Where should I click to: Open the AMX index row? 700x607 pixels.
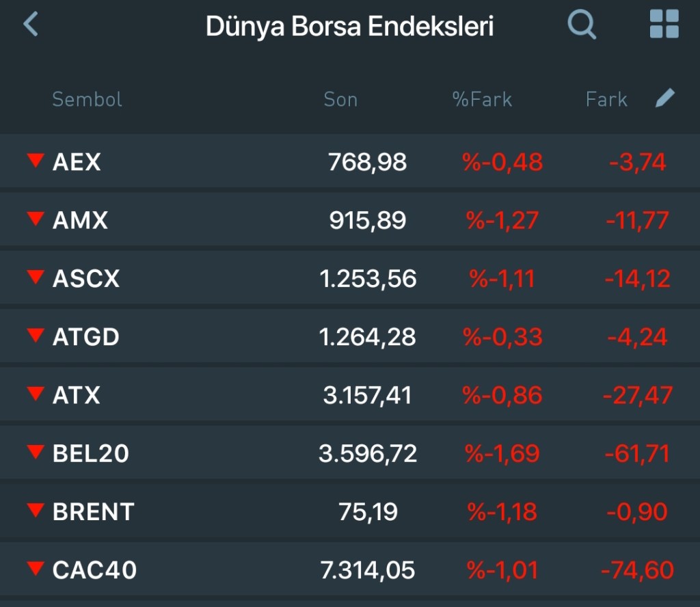(x=81, y=220)
